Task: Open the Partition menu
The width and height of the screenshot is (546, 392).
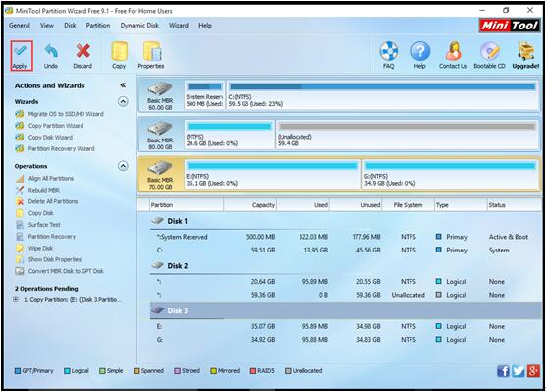Action: click(98, 26)
